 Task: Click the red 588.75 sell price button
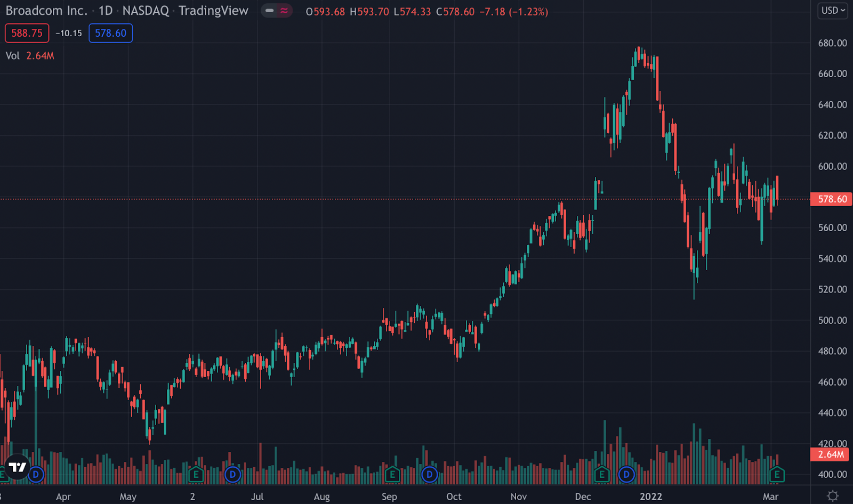[x=27, y=33]
